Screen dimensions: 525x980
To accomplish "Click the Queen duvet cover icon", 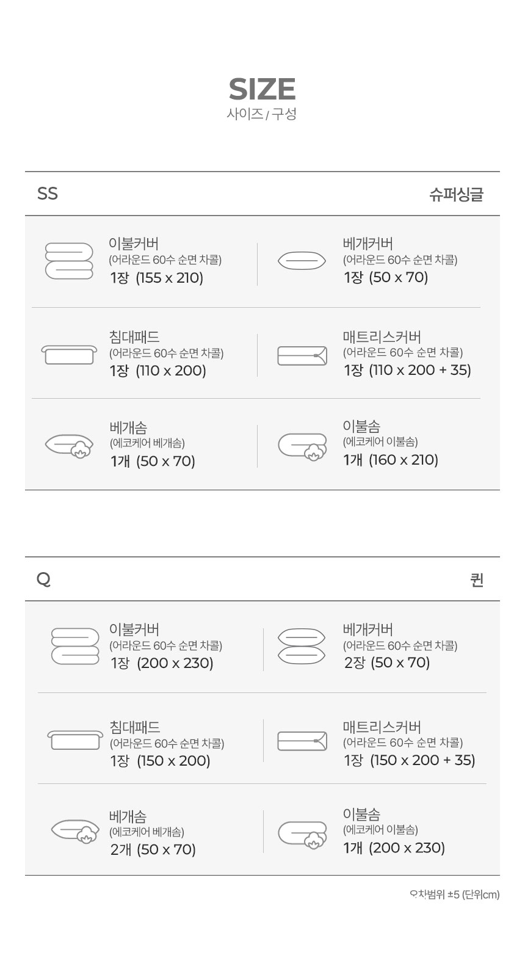I will click(75, 646).
